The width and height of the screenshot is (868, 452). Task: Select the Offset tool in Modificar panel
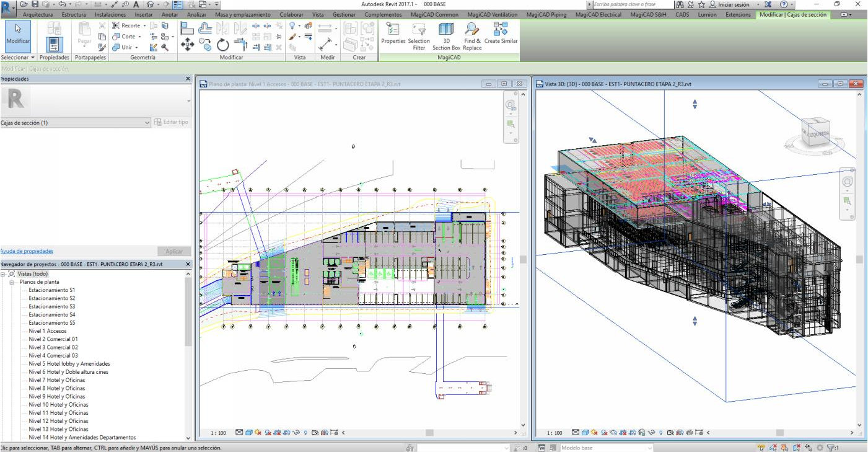coord(205,27)
